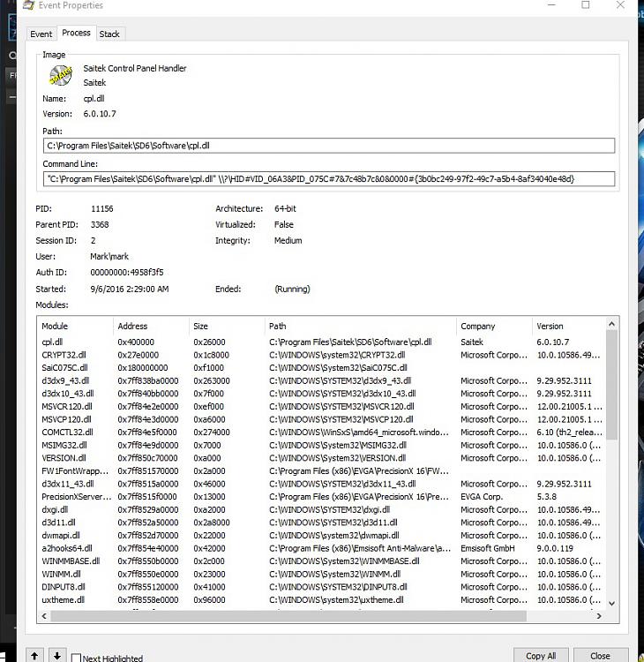The width and height of the screenshot is (644, 662).
Task: Select the VERSION.dll module row
Action: (x=322, y=458)
